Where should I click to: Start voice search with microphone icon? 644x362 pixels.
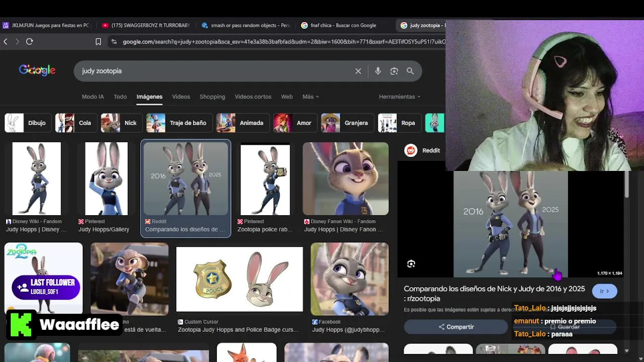[378, 71]
